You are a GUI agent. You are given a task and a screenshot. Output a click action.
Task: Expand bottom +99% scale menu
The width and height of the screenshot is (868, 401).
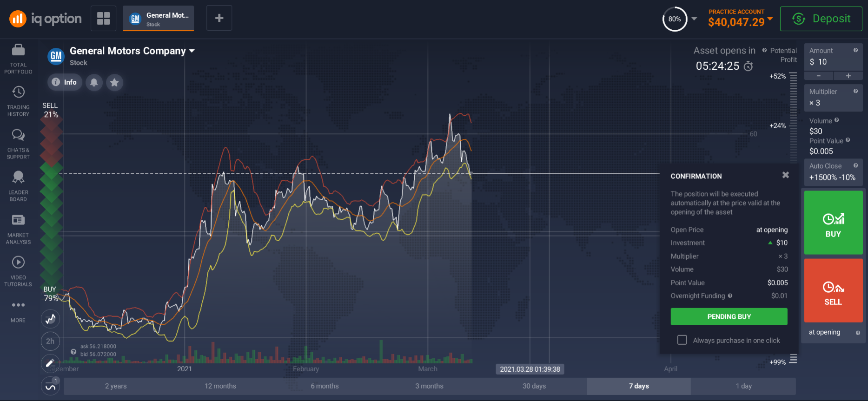tap(793, 359)
